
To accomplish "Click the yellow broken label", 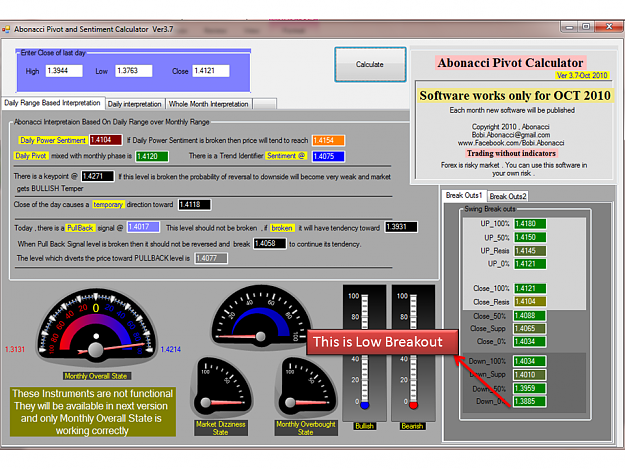I will click(282, 228).
